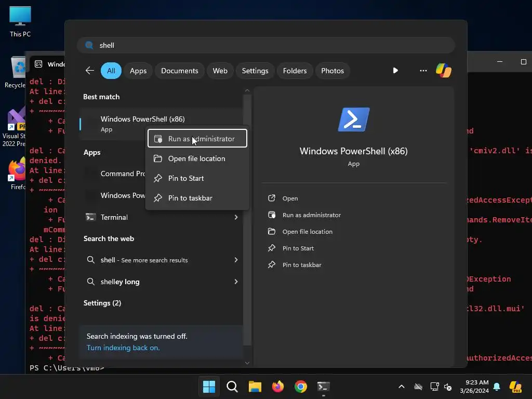Expand shelley long suggestion chevron
This screenshot has height=399, width=532.
tap(236, 282)
